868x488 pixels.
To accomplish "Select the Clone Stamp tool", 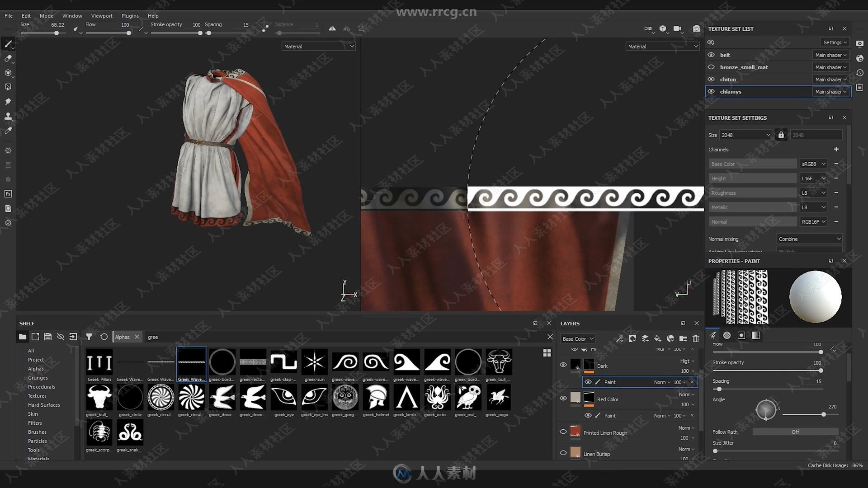I will click(8, 116).
